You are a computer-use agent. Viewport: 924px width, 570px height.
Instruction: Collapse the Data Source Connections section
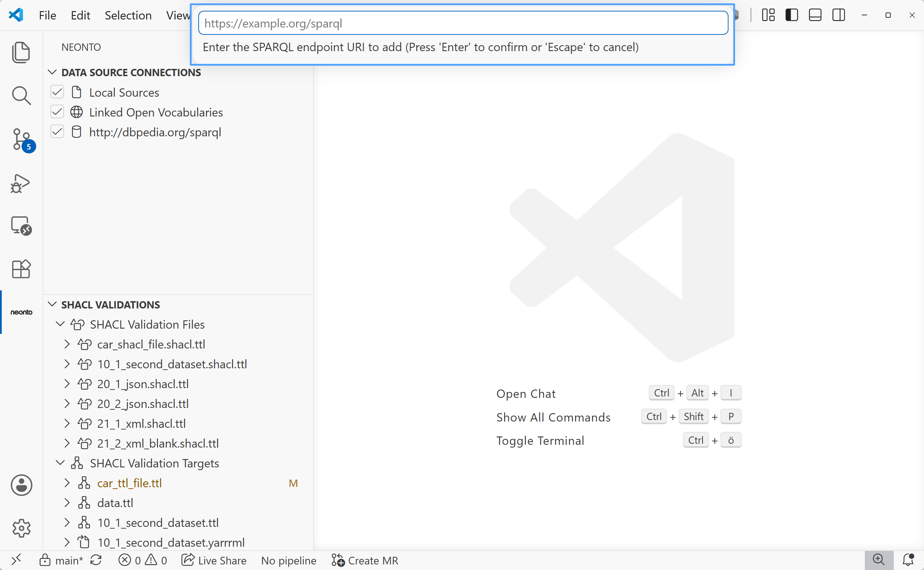[x=53, y=72]
